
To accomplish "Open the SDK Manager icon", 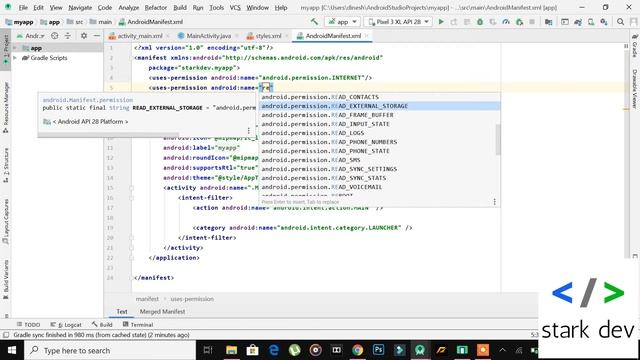I will [x=604, y=22].
